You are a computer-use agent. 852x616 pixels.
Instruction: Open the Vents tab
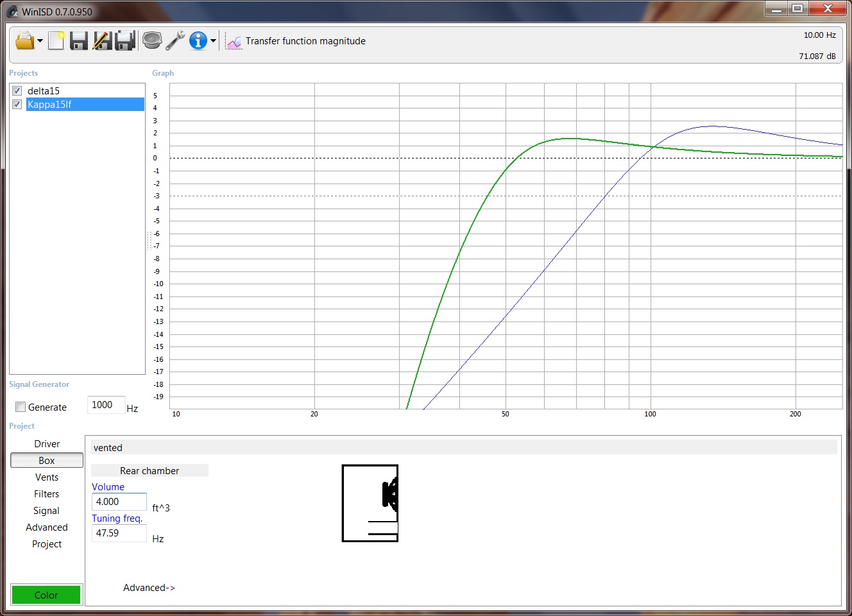pos(47,477)
